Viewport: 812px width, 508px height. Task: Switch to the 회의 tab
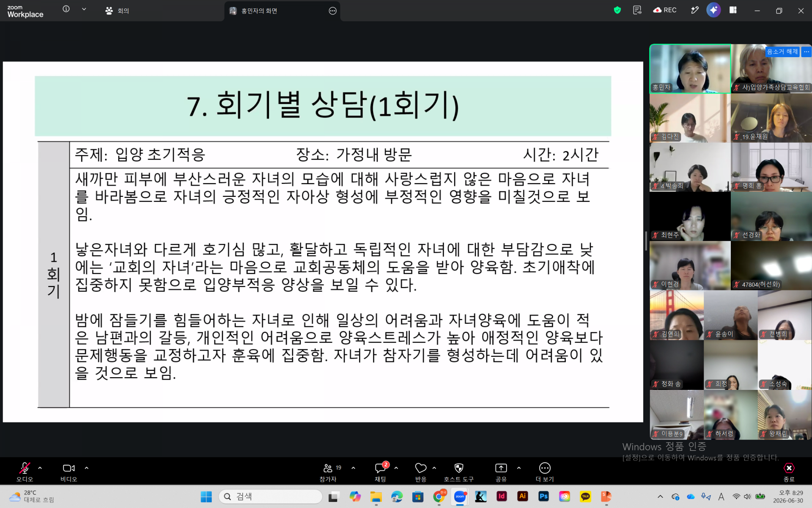[117, 11]
